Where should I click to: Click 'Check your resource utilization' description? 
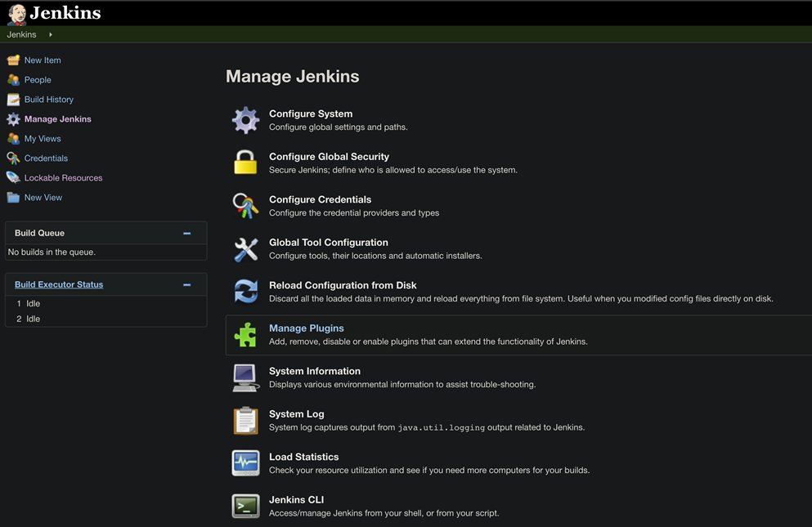point(429,471)
